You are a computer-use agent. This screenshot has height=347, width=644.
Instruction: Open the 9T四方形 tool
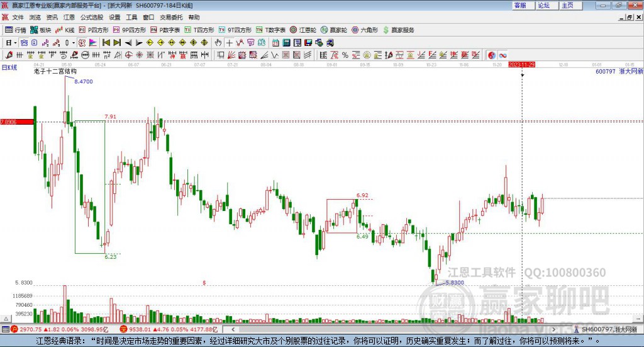coord(235,30)
